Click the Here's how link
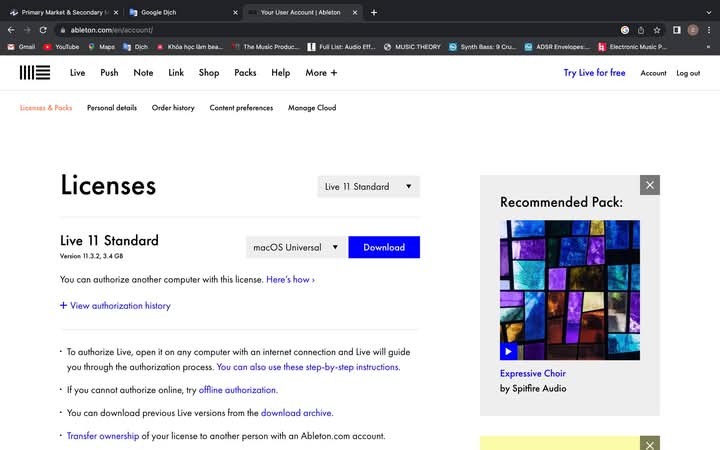 [x=290, y=280]
